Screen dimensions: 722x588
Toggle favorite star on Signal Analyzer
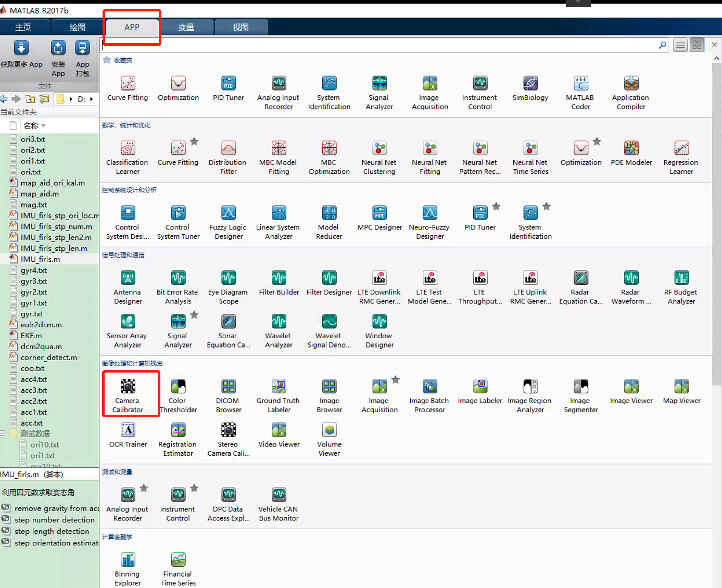point(194,315)
